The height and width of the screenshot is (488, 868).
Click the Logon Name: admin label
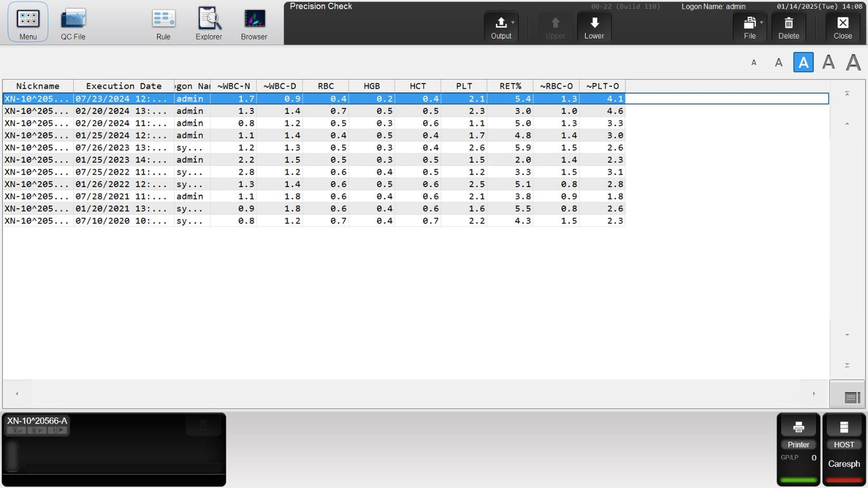point(714,7)
